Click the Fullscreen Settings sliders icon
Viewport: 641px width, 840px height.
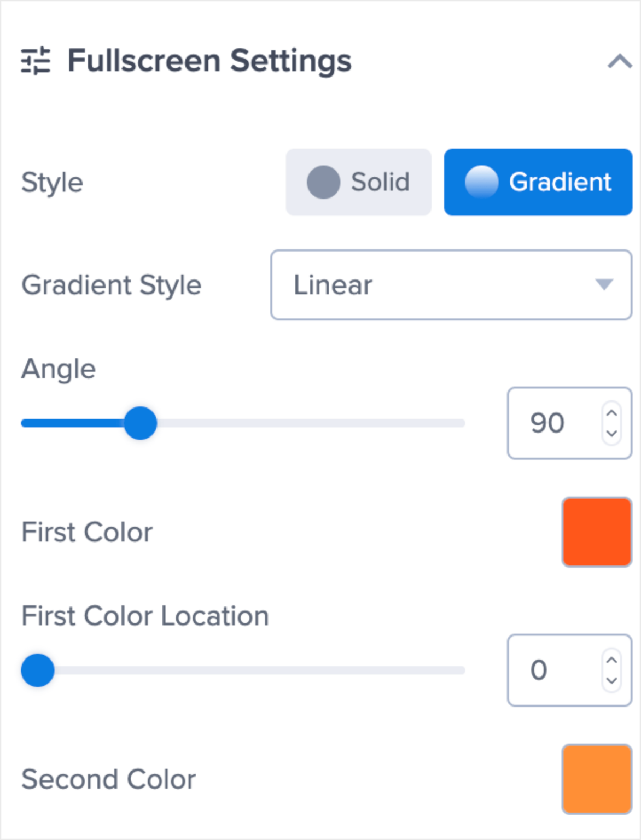click(x=36, y=61)
